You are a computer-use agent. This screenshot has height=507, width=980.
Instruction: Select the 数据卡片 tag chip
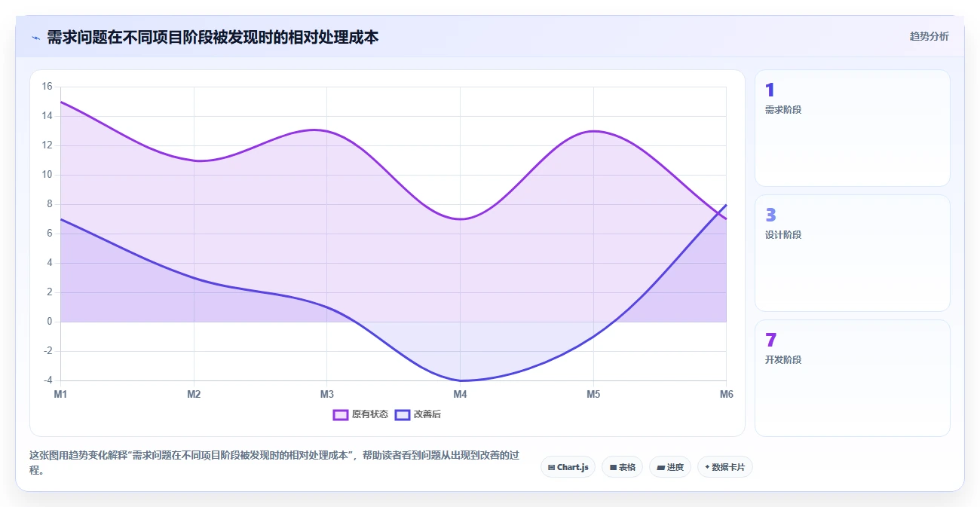724,467
